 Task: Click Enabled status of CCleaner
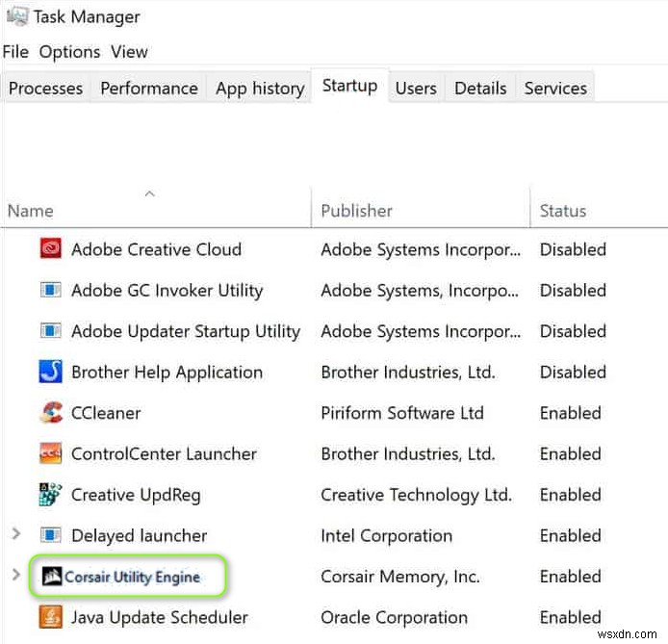(571, 413)
